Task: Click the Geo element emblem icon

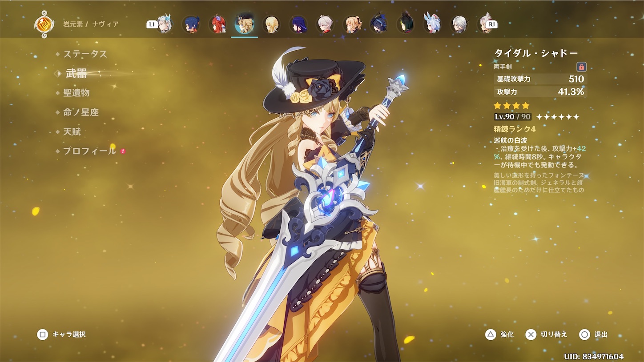Action: [x=44, y=24]
